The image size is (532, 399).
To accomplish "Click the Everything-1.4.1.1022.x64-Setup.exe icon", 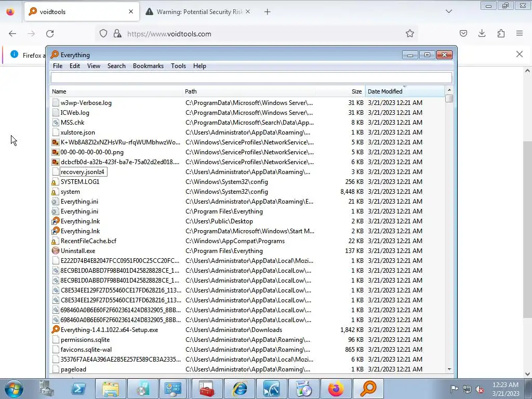I will [x=55, y=329].
